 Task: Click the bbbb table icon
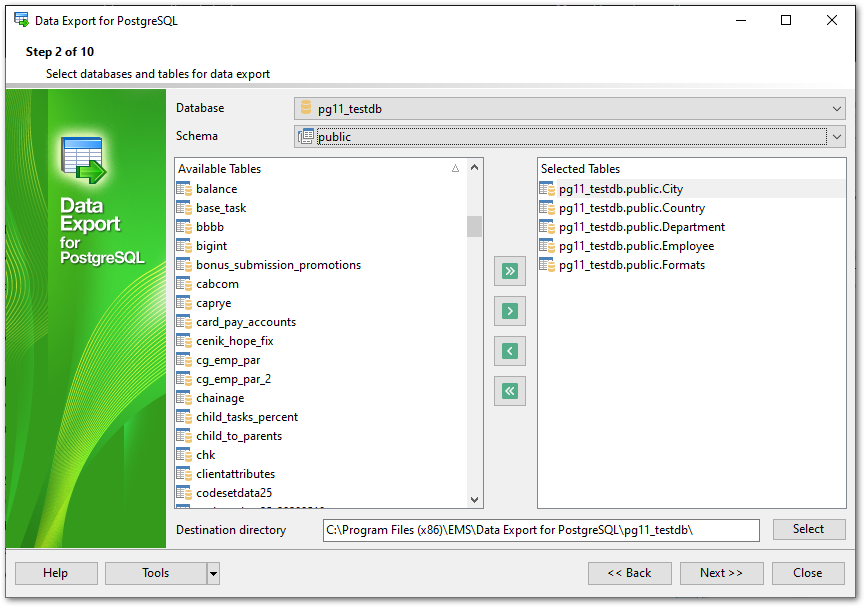184,227
